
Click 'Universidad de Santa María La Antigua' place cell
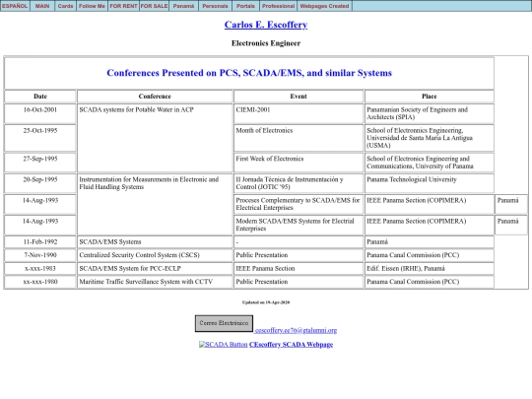tap(430, 138)
